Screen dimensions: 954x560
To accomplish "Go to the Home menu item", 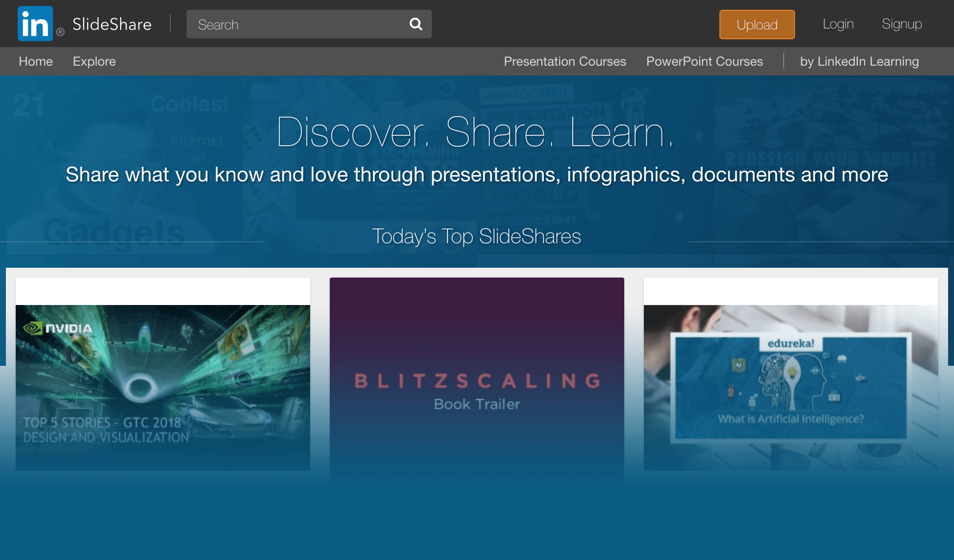I will 36,61.
